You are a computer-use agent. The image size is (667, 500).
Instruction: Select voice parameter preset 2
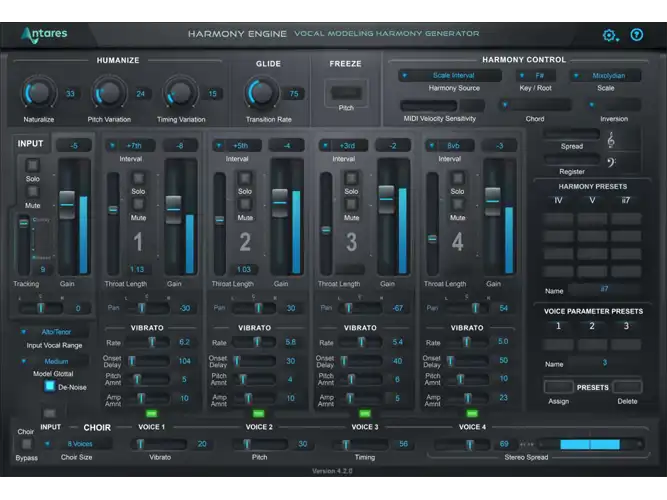[x=592, y=344]
